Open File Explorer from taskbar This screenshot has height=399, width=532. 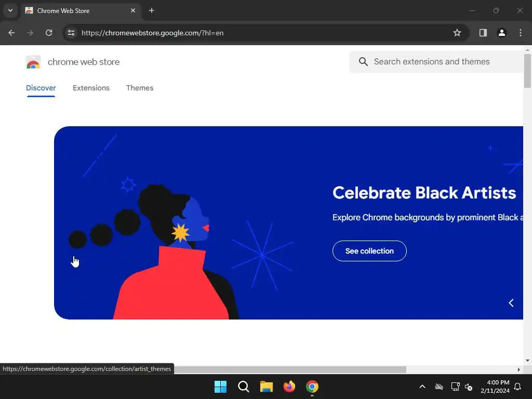tap(267, 387)
